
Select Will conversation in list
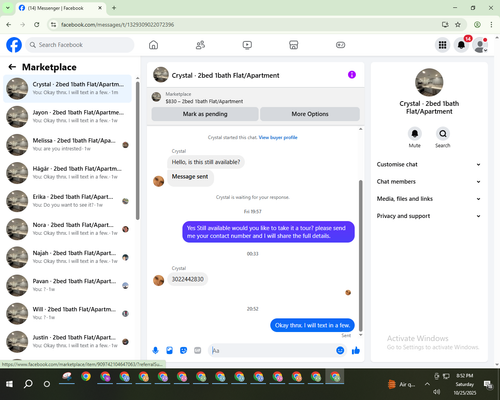coord(67,313)
